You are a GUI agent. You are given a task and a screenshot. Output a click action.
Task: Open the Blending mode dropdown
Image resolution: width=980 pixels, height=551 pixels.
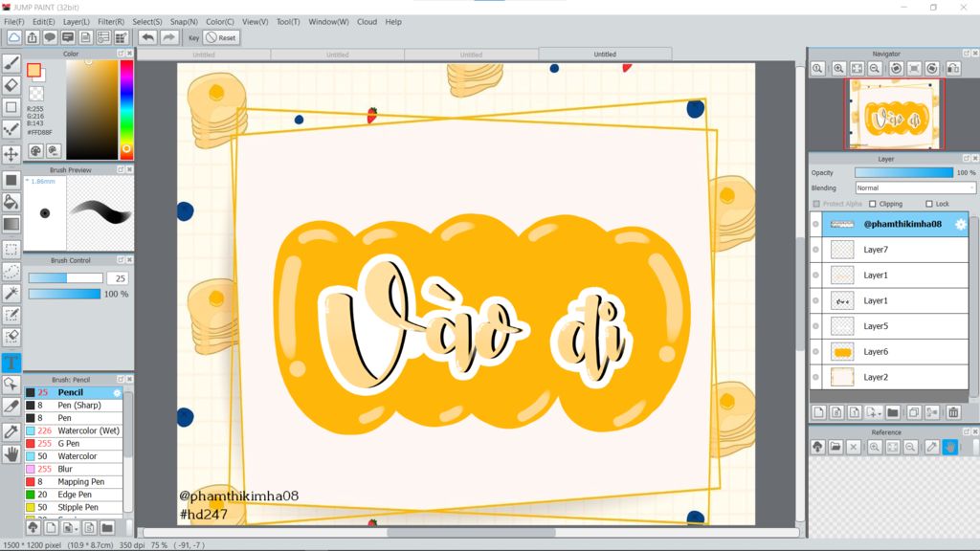pyautogui.click(x=915, y=188)
